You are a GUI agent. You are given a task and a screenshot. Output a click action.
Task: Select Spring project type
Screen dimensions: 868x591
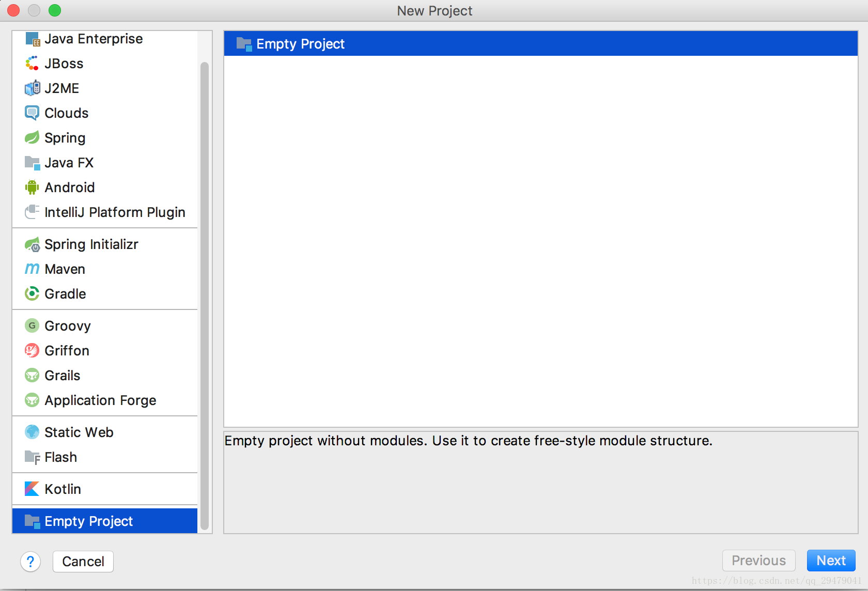pos(105,138)
